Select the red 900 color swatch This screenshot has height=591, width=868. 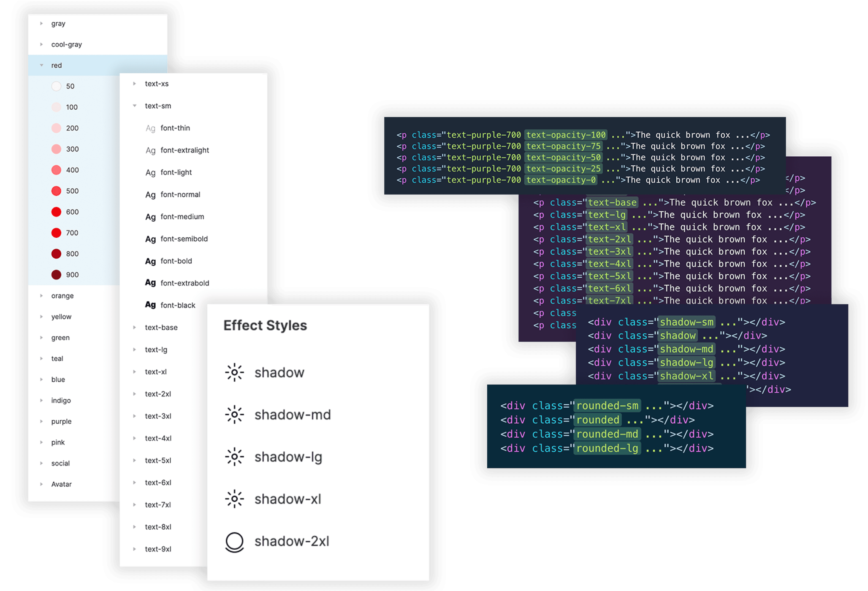[x=56, y=275]
